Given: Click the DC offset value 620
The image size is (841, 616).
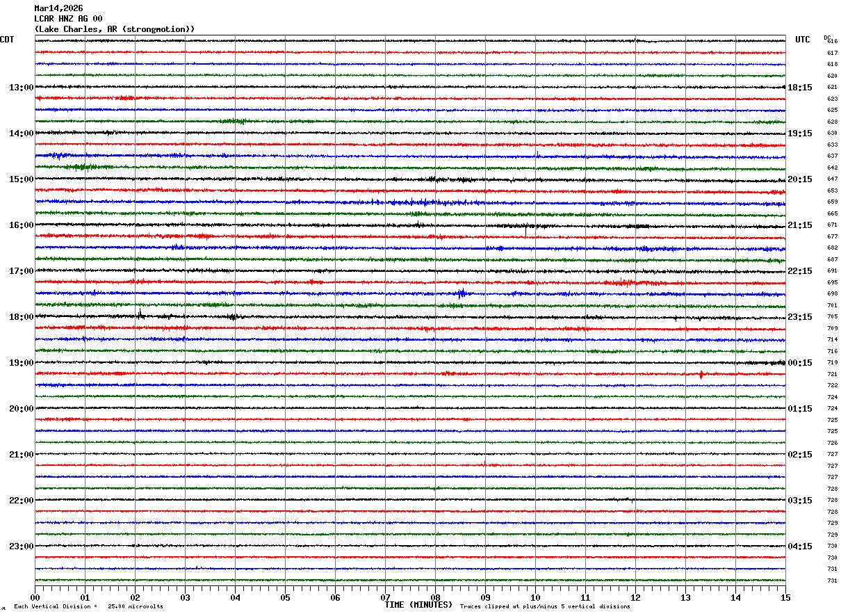Looking at the screenshot, I should tap(832, 76).
